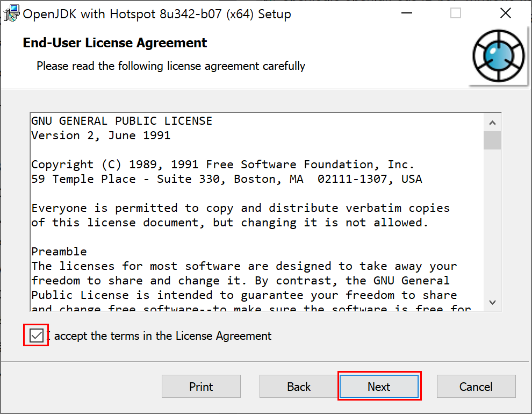The image size is (532, 414).
Task: Click the 'of this license document' line
Action: pyautogui.click(x=229, y=223)
